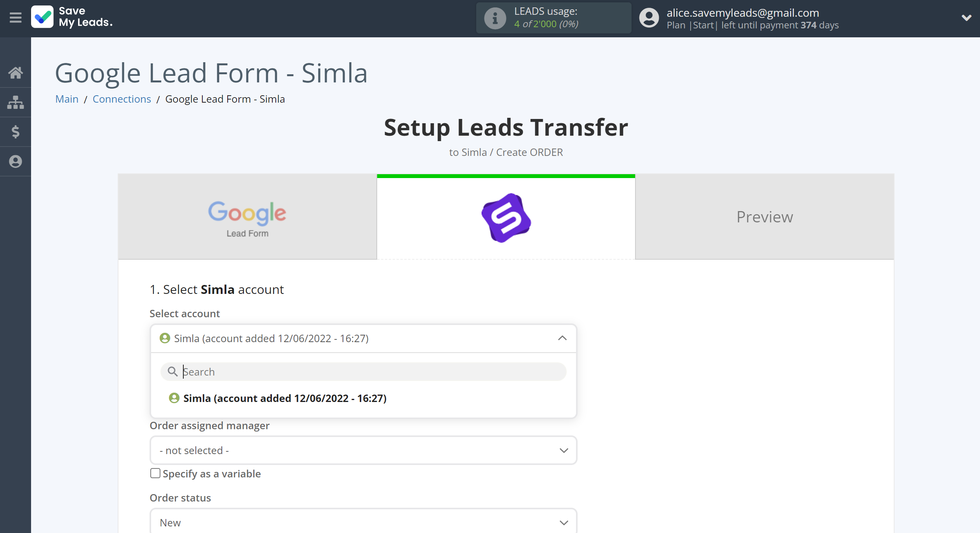
Task: Click the Main breadcrumb link
Action: click(67, 98)
